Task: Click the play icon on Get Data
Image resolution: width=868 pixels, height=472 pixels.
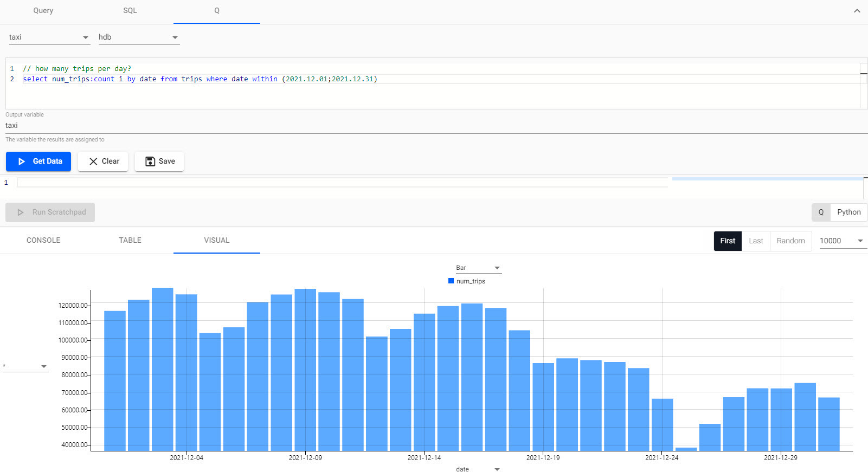Action: [x=22, y=161]
